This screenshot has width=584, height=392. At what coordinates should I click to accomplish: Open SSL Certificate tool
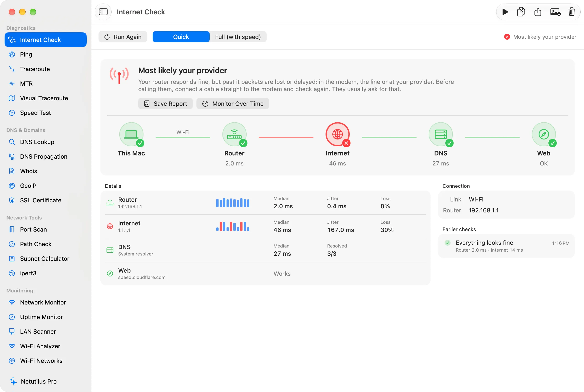46,200
